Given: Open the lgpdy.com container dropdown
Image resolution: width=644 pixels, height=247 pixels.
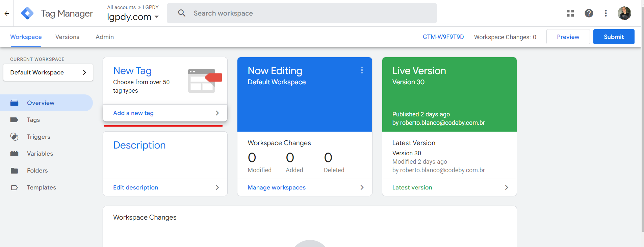Looking at the screenshot, I should [133, 17].
